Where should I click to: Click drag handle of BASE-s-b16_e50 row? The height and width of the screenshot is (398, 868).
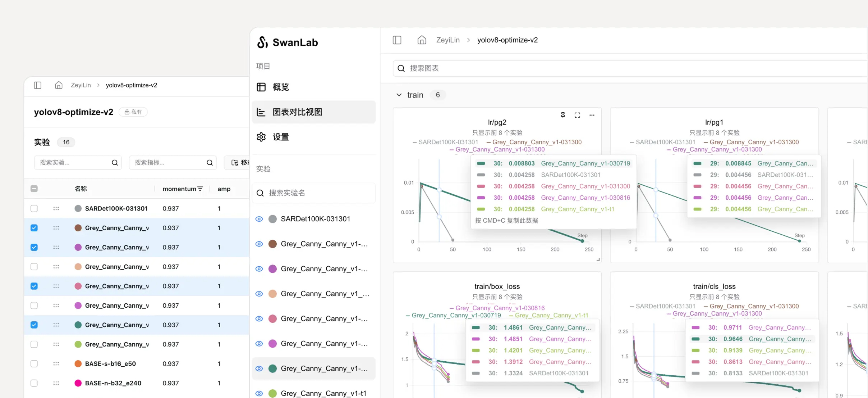(56, 363)
